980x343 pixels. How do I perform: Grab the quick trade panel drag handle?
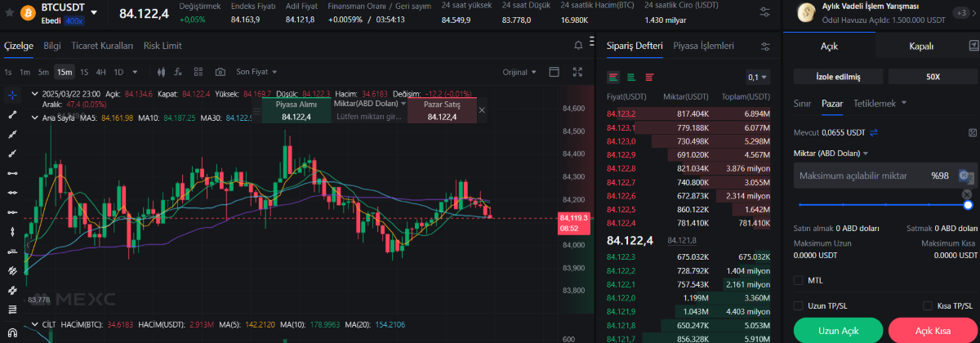click(257, 109)
